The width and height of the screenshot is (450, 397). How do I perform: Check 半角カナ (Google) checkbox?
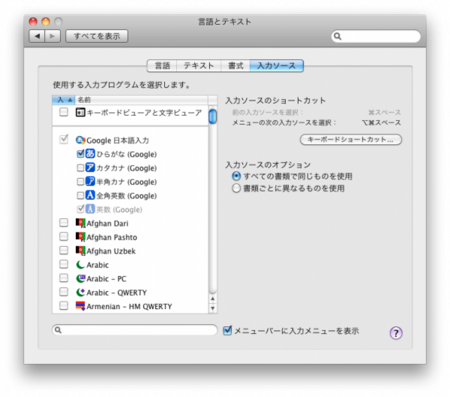(x=80, y=182)
